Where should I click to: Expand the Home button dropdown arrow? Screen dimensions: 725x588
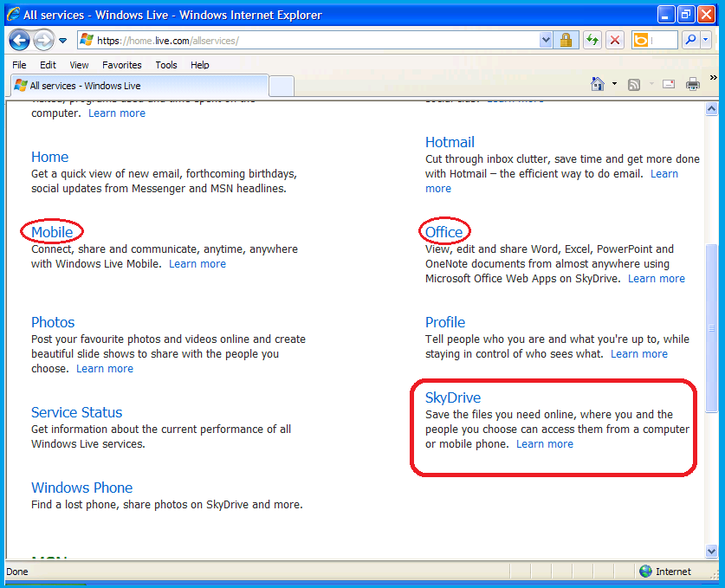[614, 84]
